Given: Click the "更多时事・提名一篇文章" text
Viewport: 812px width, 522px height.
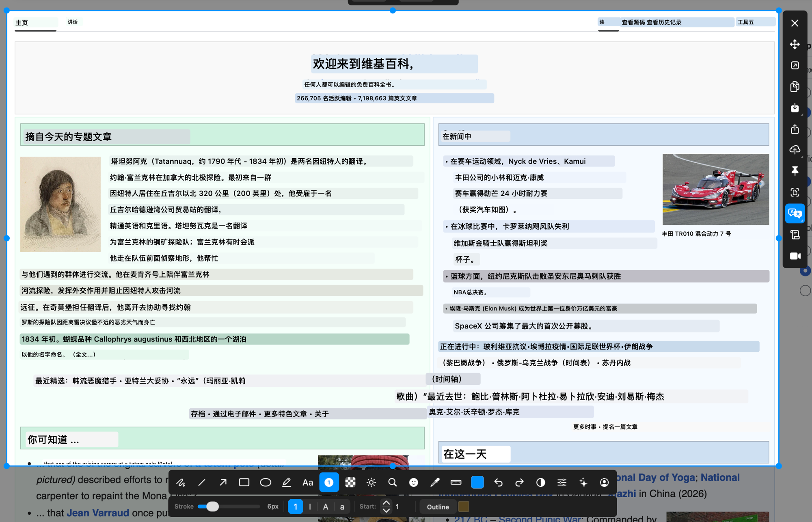Looking at the screenshot, I should coord(605,427).
